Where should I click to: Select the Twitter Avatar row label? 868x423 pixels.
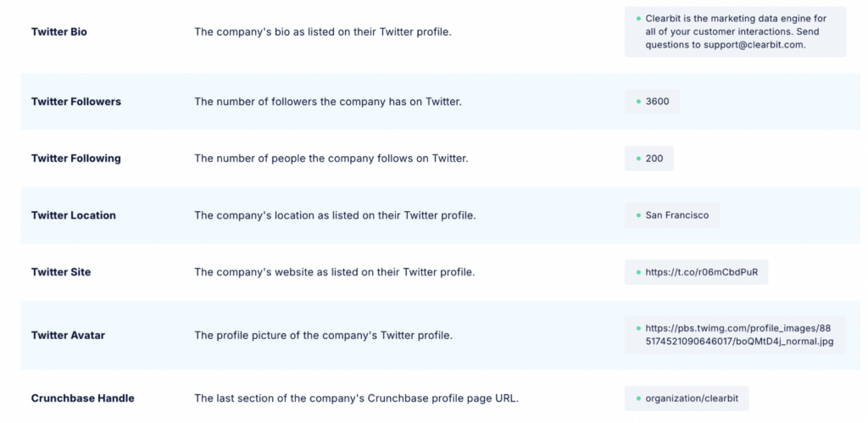[x=67, y=335]
